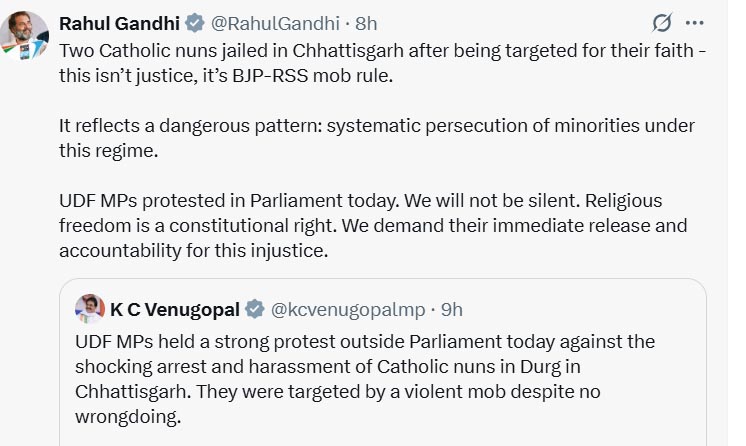
Task: Click the Rahul Gandhi display name
Action: tap(119, 23)
